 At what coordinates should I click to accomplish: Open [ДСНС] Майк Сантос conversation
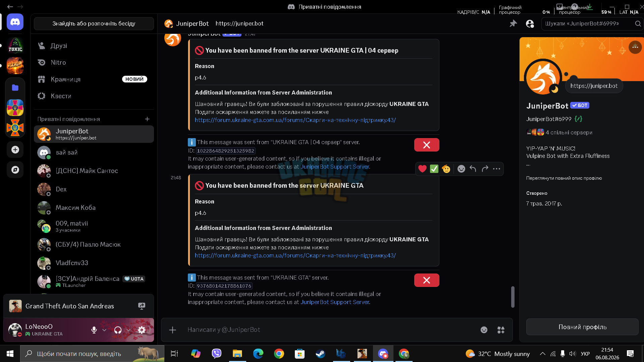94,171
